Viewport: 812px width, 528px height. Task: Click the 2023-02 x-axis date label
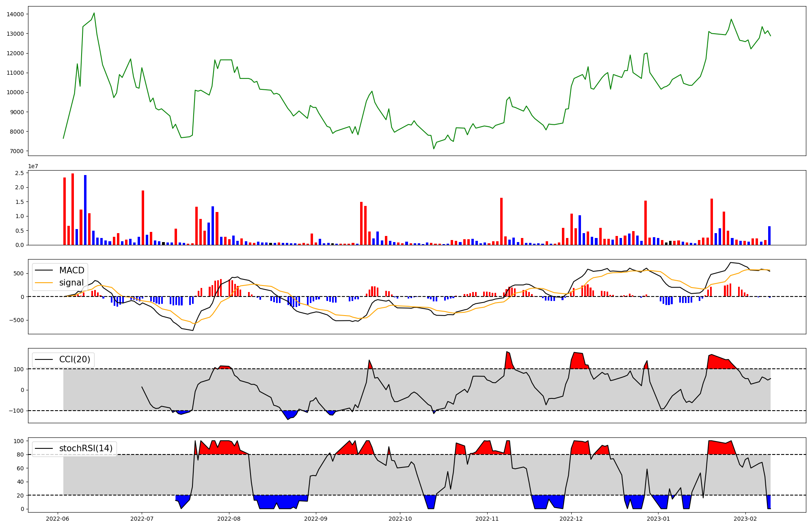(x=746, y=518)
